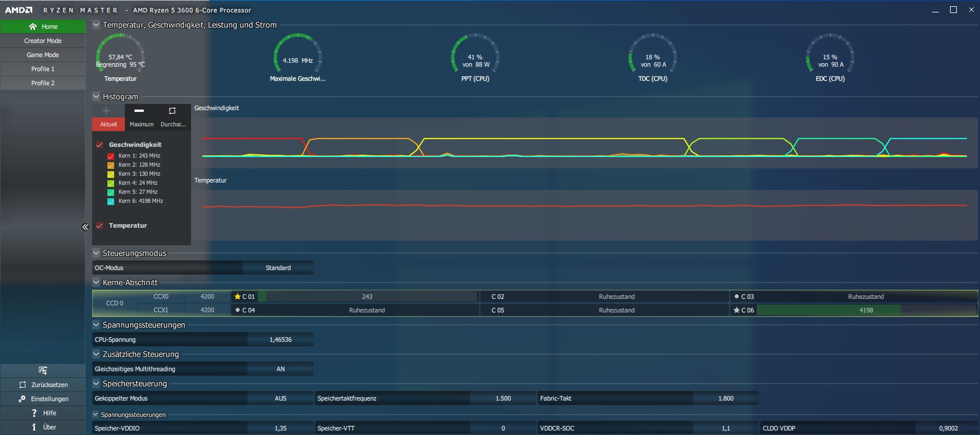Collapse the Speichersteuerung section

point(96,384)
